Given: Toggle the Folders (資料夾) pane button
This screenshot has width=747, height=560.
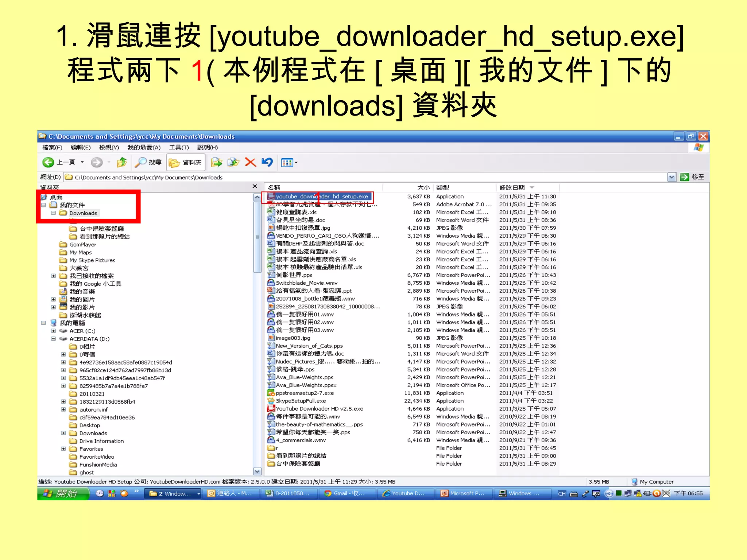Looking at the screenshot, I should [186, 162].
